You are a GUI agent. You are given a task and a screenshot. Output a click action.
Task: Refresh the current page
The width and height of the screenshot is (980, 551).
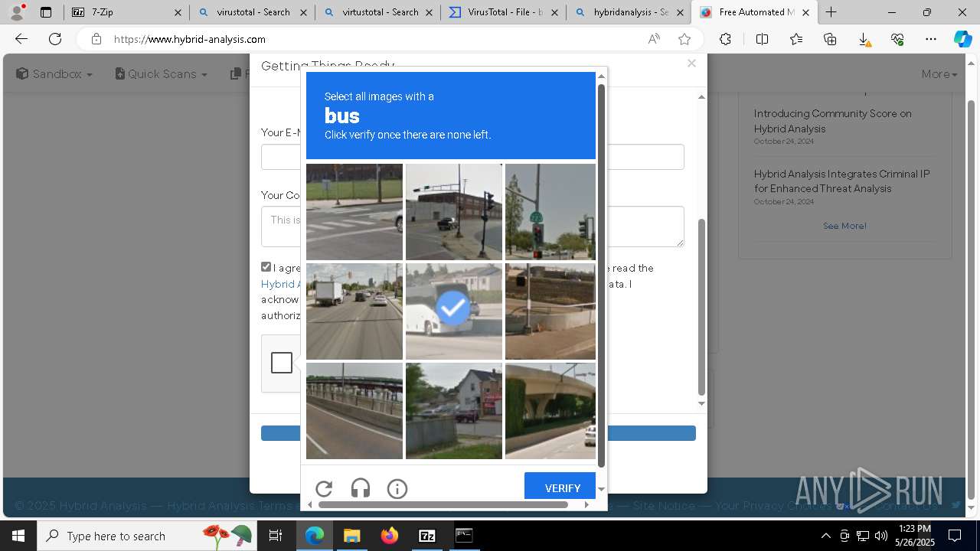tap(55, 39)
